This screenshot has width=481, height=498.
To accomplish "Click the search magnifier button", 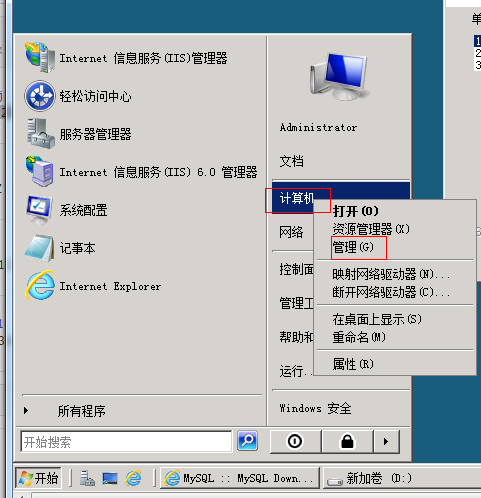I will pyautogui.click(x=247, y=441).
